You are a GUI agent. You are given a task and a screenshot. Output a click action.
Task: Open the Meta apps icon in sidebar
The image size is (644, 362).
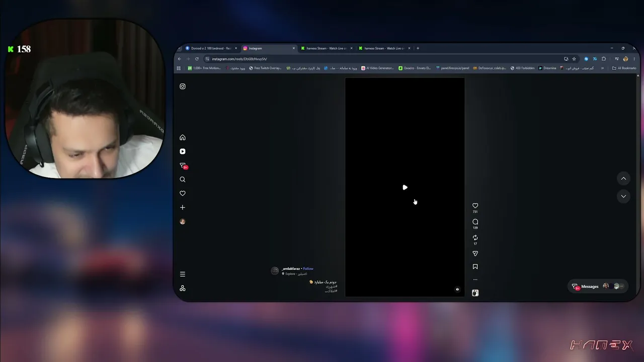(183, 289)
